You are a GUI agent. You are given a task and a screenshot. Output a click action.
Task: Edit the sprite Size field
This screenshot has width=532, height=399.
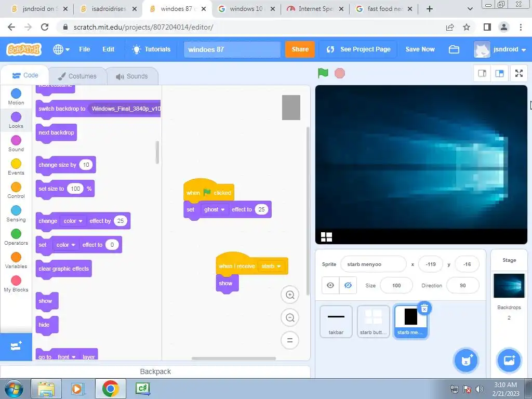pos(396,285)
